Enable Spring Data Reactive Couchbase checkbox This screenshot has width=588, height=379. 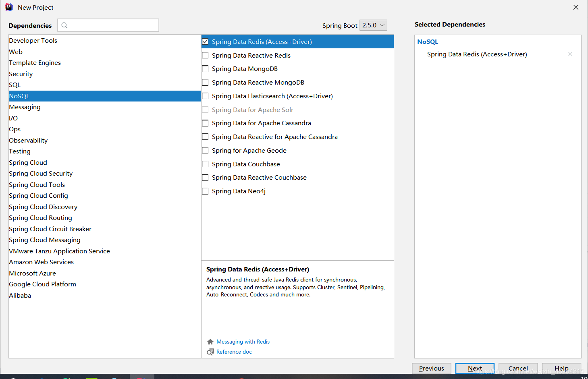point(205,178)
